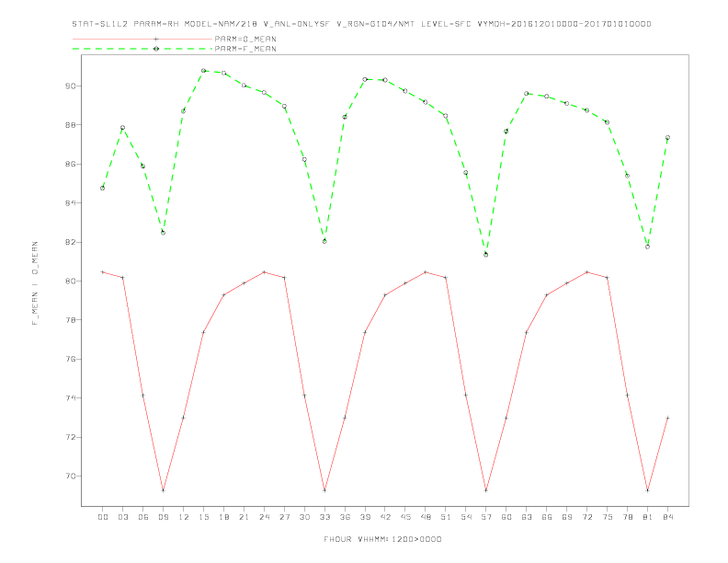
Task: Click the 70 tick on the y-axis
Action: click(71, 477)
